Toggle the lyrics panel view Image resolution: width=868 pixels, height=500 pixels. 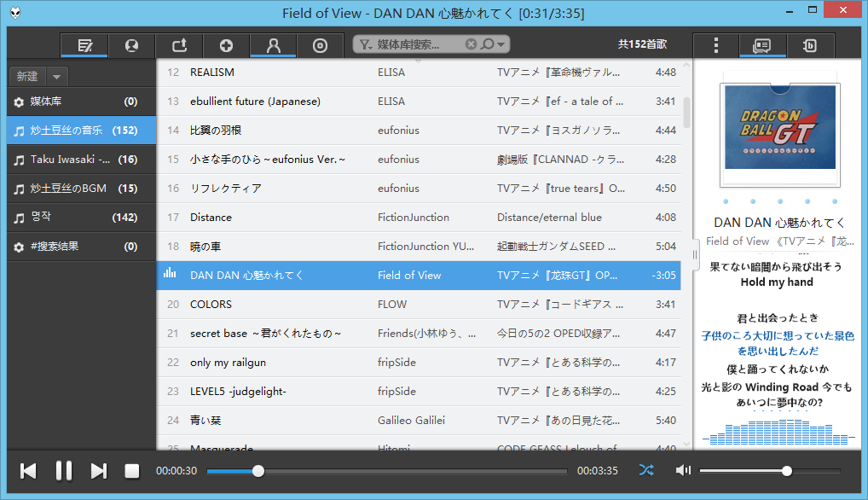762,45
